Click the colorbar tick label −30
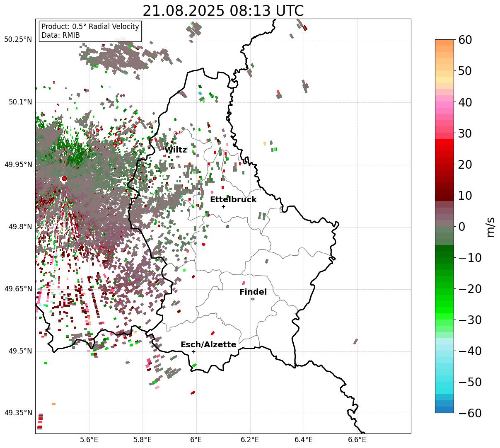Viewport: 500px width, 448px height. 470,320
